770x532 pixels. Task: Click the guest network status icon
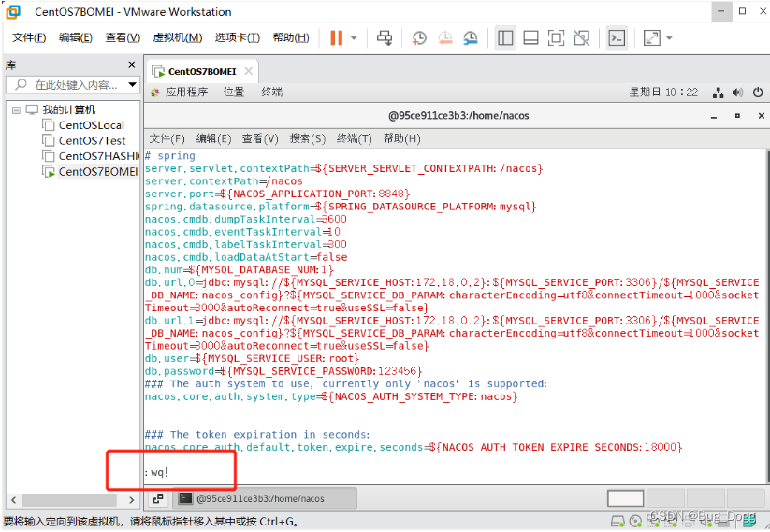coord(718,93)
